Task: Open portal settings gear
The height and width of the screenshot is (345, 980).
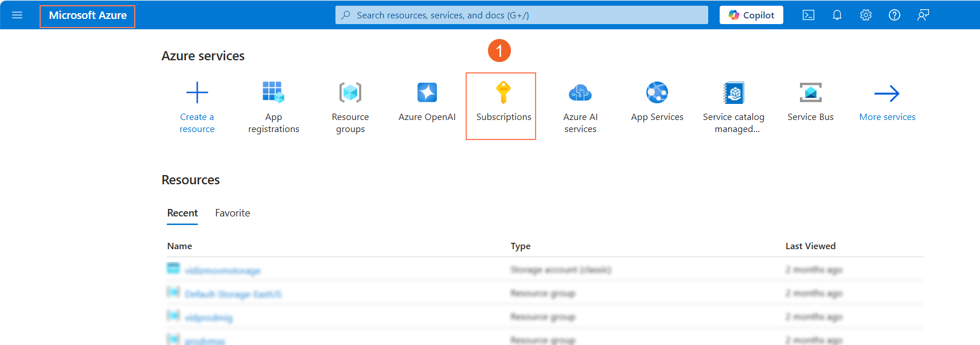Action: 866,15
